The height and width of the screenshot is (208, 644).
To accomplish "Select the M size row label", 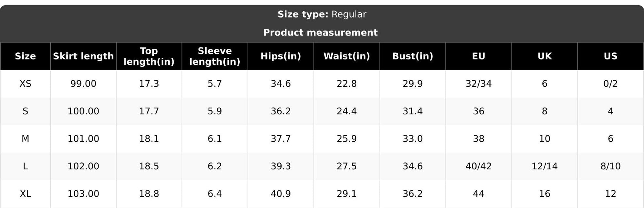I will point(25,139).
